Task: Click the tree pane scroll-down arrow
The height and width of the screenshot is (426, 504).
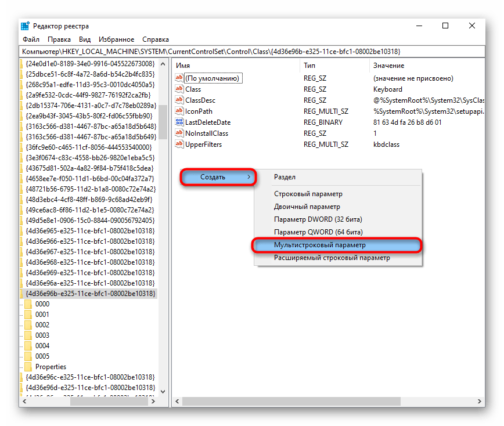Action: coord(163,390)
